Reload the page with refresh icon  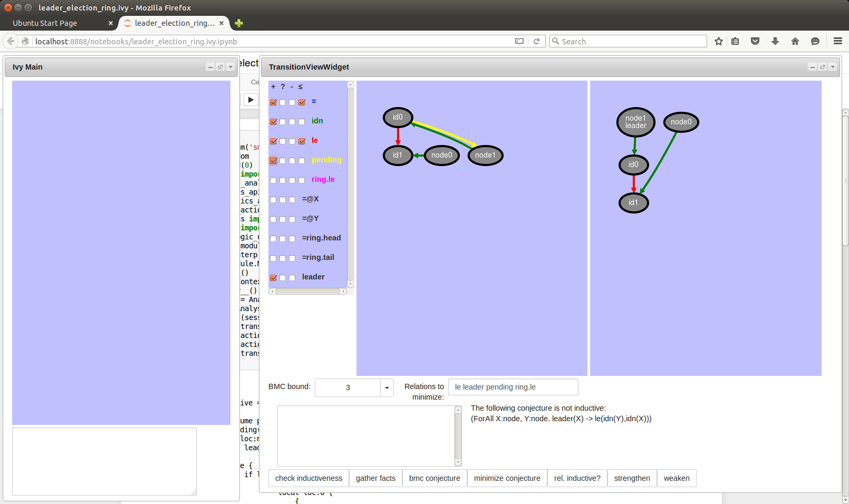536,41
